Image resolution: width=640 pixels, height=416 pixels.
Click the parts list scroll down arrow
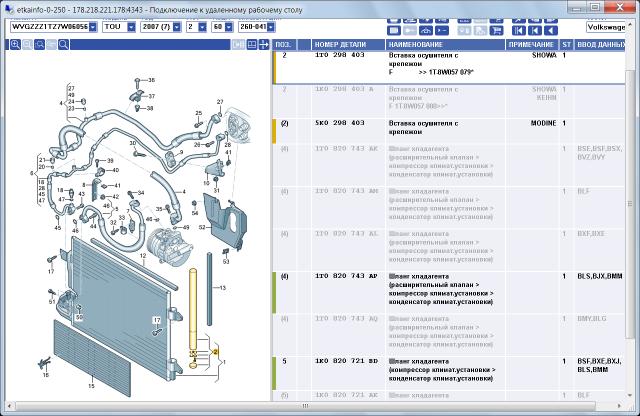[630, 395]
